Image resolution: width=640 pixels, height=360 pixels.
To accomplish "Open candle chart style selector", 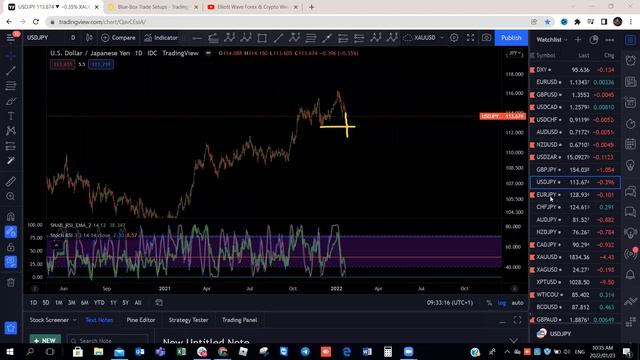I will (x=89, y=38).
